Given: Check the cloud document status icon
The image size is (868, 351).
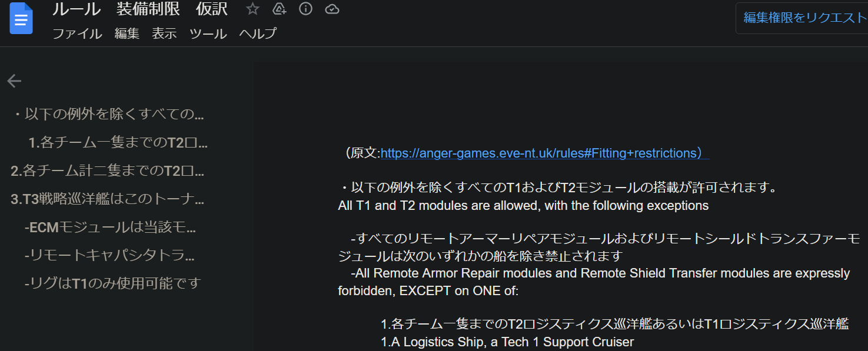Looking at the screenshot, I should coord(332,9).
